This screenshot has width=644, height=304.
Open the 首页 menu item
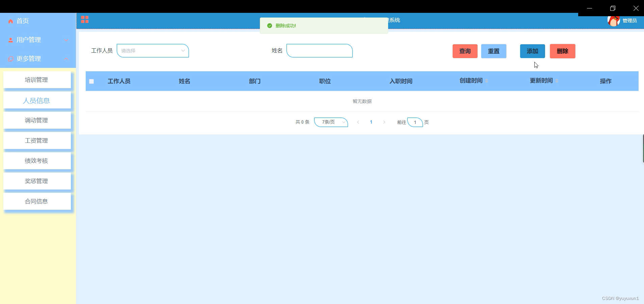pos(38,21)
